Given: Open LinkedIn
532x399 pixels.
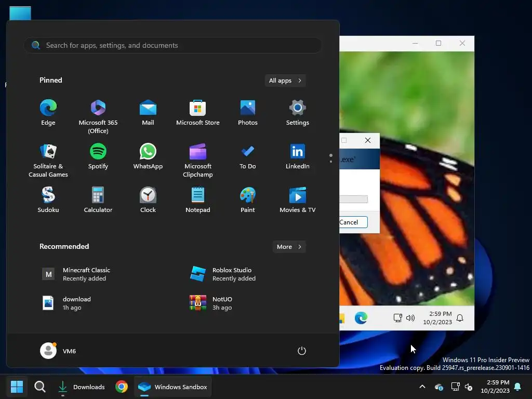Looking at the screenshot, I should [x=298, y=156].
